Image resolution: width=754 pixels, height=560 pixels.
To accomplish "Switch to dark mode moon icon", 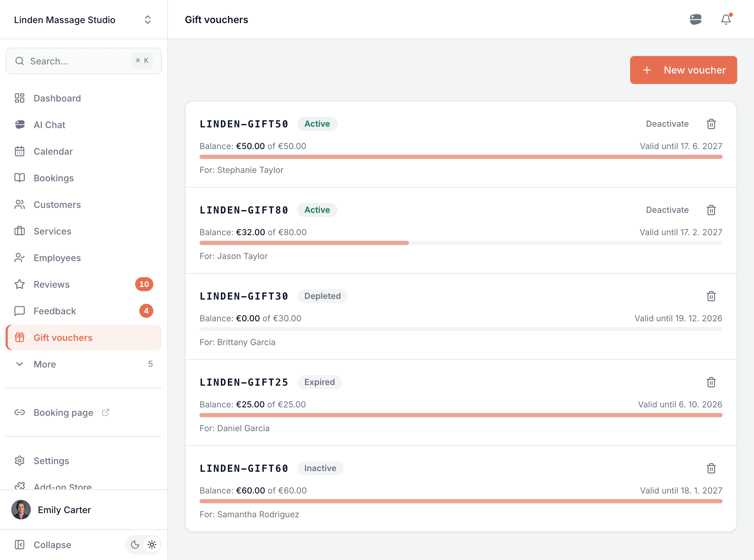I will pyautogui.click(x=135, y=545).
